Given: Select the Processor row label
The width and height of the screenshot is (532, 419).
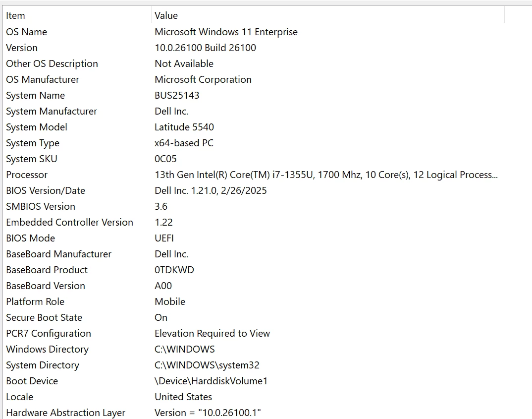Looking at the screenshot, I should tap(27, 175).
